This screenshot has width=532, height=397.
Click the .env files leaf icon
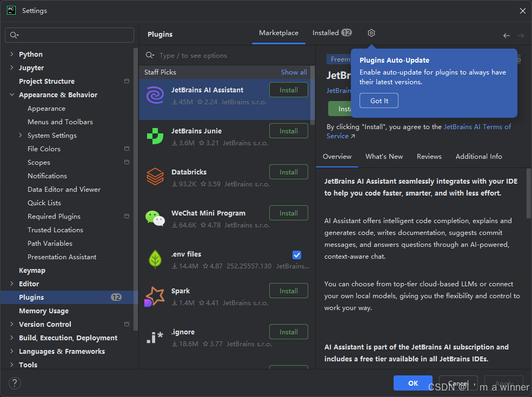point(155,259)
